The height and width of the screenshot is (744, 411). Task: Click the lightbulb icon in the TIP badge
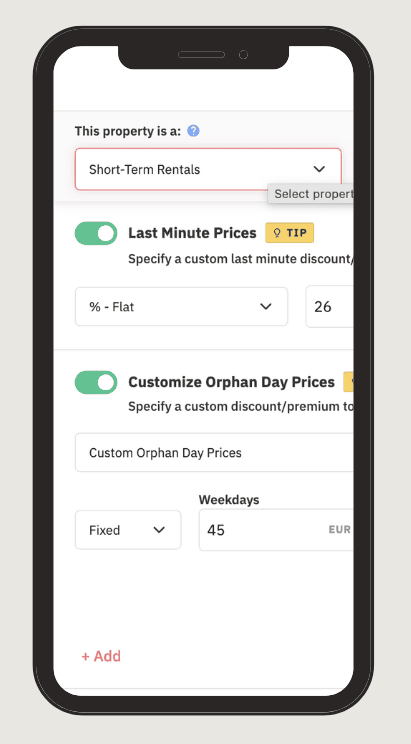[277, 233]
